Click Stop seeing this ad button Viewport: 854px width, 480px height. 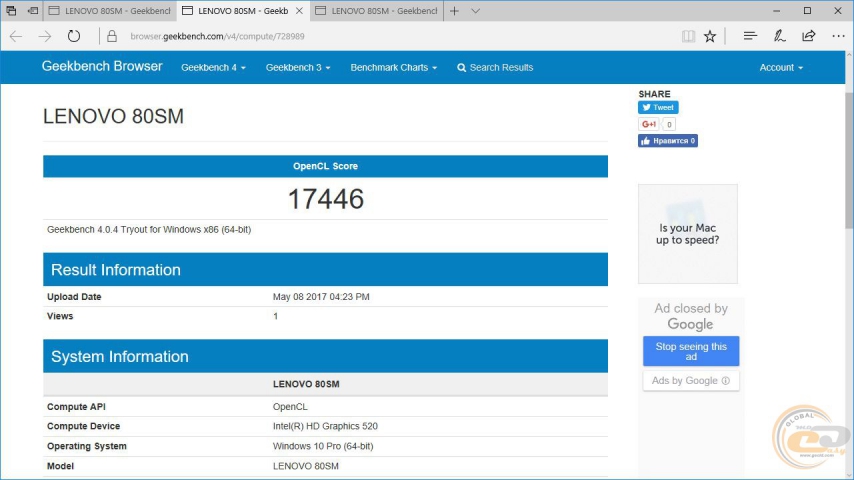(x=691, y=351)
